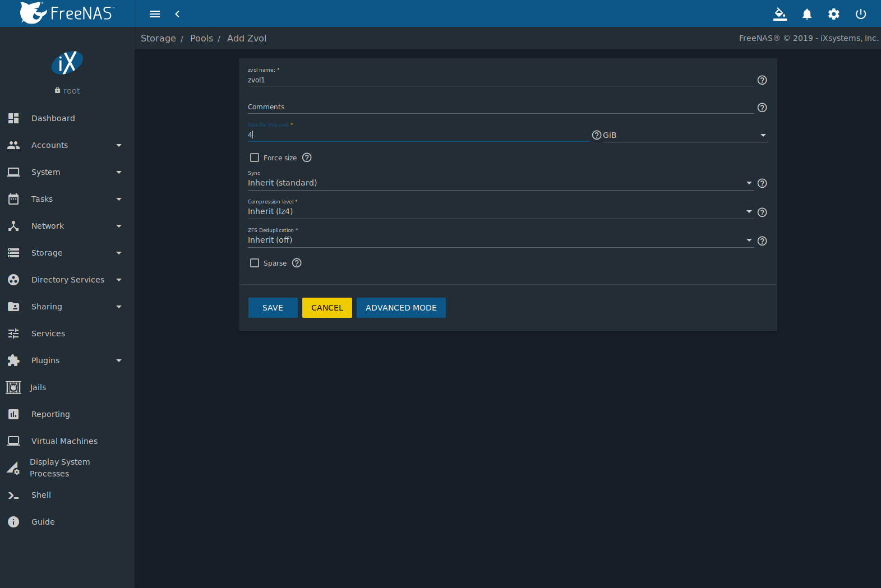The image size is (881, 588).
Task: Click the Services sliders icon
Action: click(x=13, y=334)
